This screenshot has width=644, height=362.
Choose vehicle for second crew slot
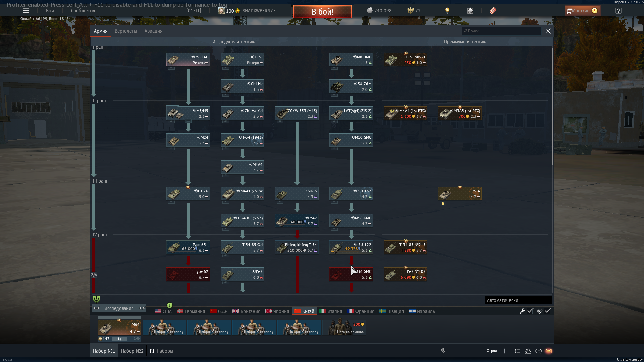click(x=164, y=327)
